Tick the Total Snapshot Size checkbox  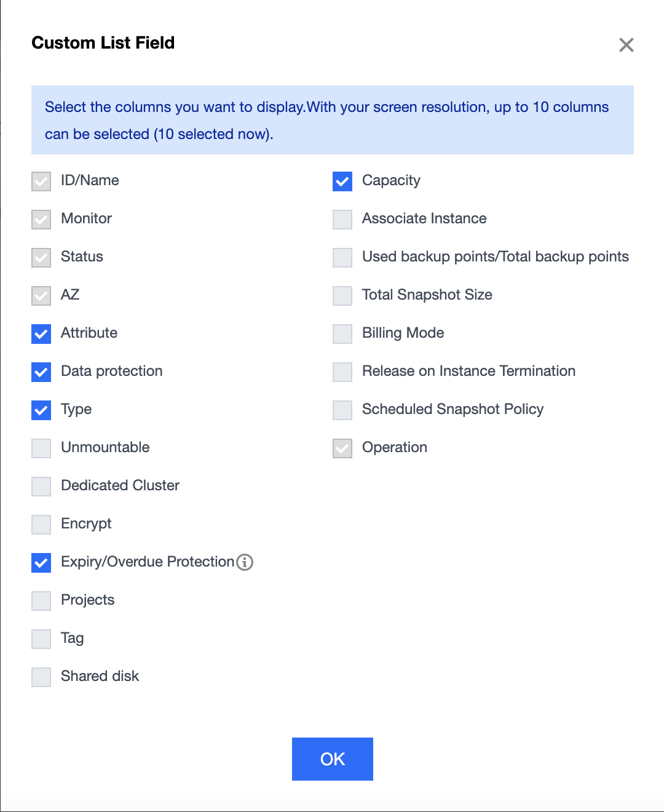click(x=342, y=296)
